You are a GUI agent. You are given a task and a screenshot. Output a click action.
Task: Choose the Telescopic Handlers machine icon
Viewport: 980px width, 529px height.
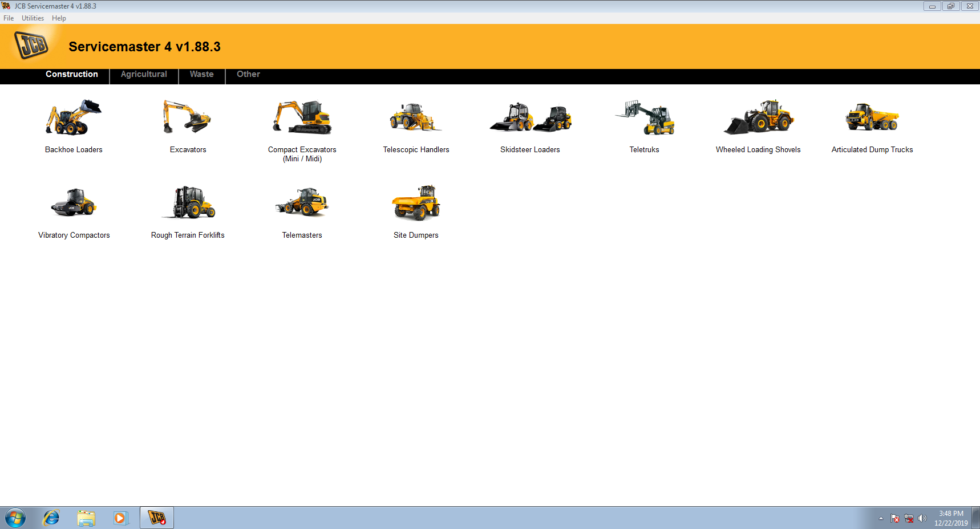click(416, 117)
